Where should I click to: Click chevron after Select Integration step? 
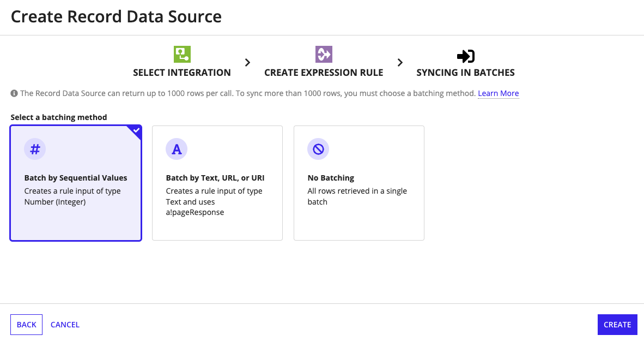[247, 63]
